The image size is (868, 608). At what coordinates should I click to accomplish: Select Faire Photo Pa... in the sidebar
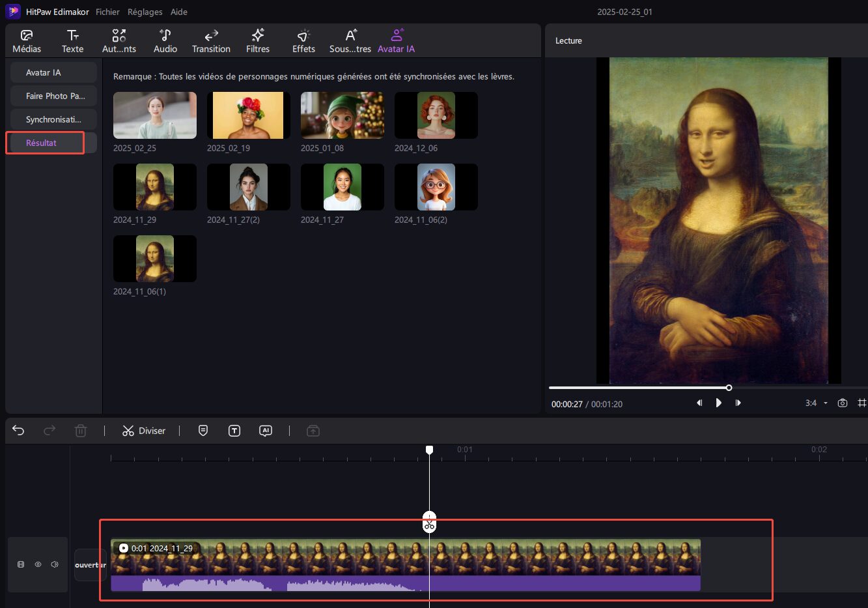coord(53,96)
